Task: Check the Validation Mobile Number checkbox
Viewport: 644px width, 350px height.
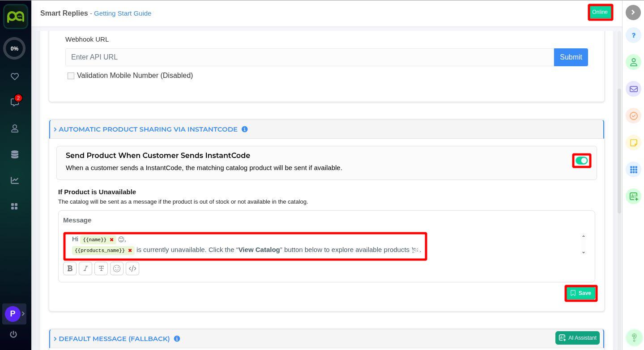Action: pos(71,76)
